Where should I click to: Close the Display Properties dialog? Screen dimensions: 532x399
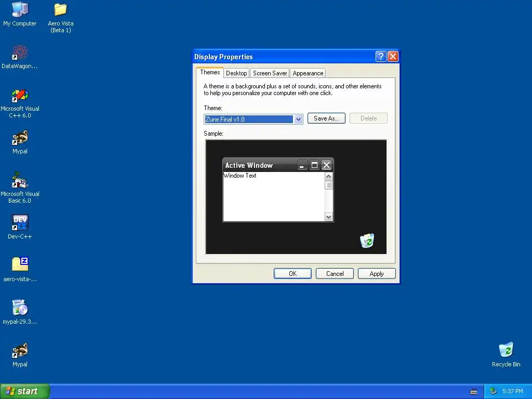coord(393,56)
